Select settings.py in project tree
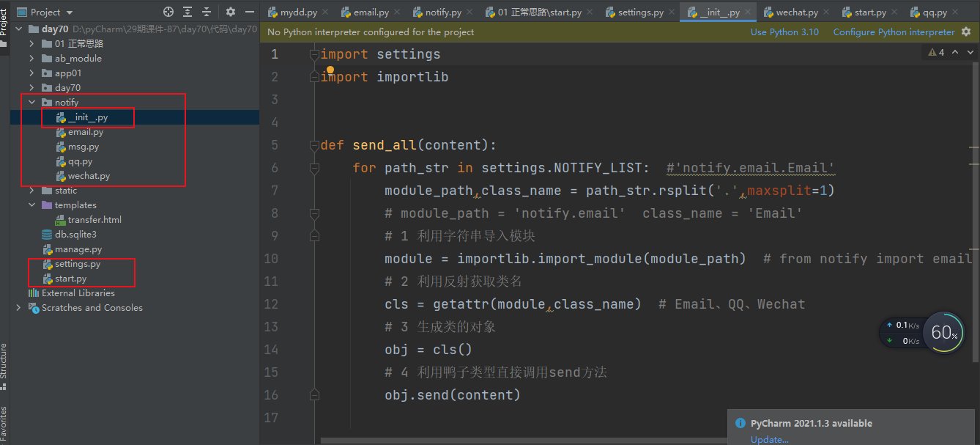 coord(77,264)
